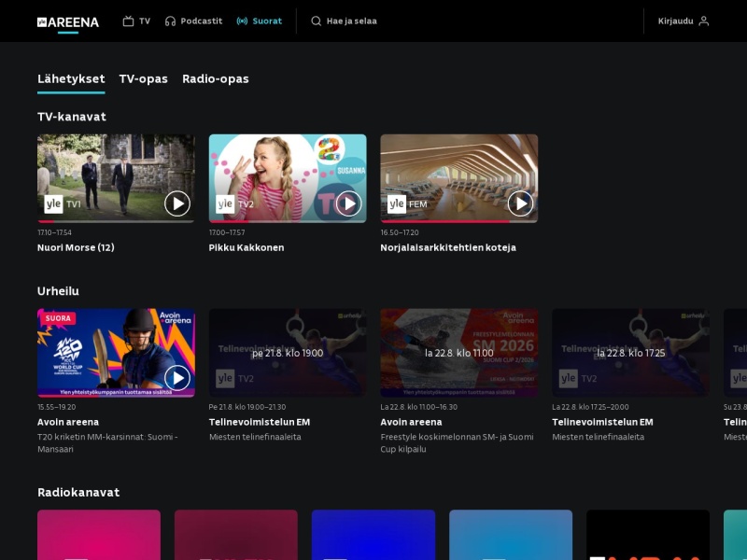Viewport: 747px width, 560px height.
Task: Click the 17.00–17.57 time label
Action: pos(227,232)
